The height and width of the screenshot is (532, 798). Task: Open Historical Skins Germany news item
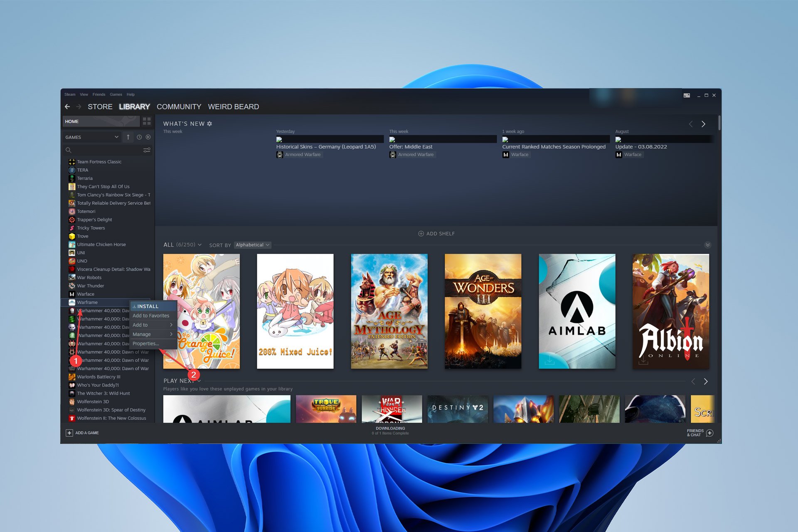pyautogui.click(x=326, y=147)
